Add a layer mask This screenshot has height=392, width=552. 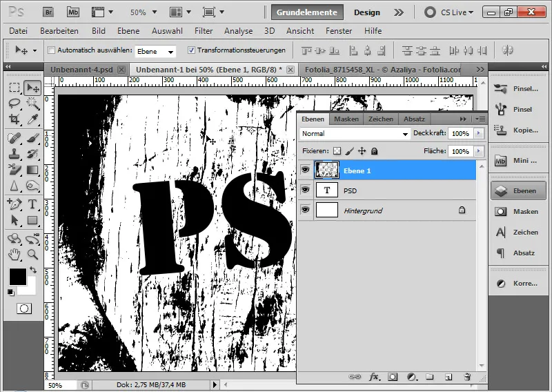pos(393,377)
